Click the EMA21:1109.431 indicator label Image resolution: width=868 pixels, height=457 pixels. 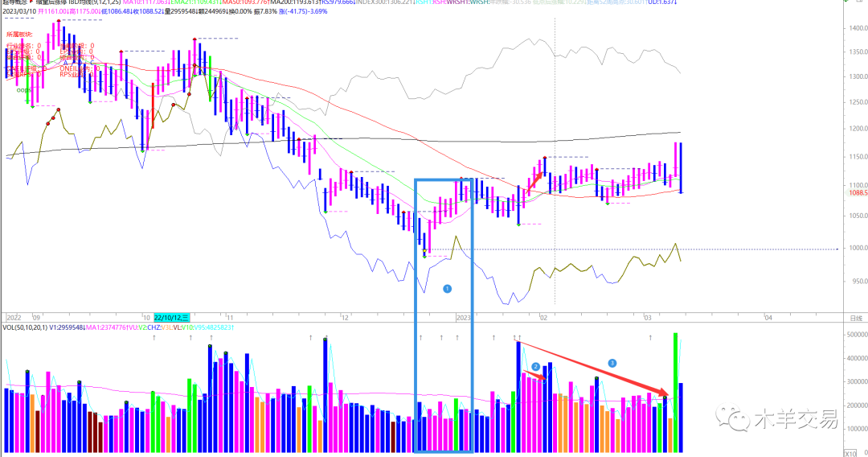pos(195,2)
